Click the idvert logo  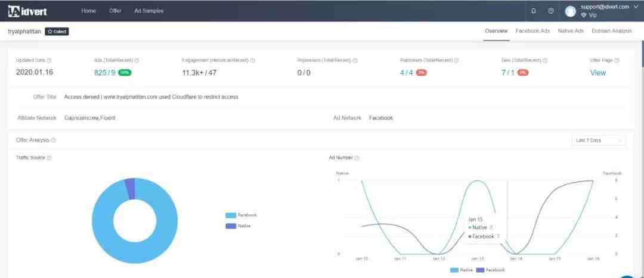point(27,11)
